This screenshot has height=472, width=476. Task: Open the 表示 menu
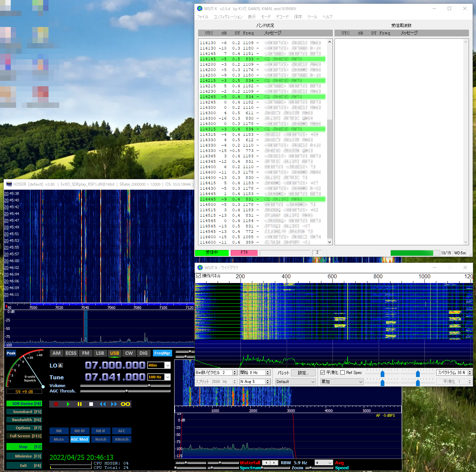point(252,17)
